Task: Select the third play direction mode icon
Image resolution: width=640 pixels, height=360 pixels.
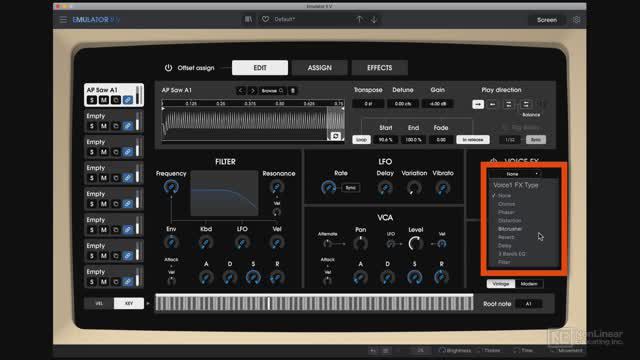Action: (509, 104)
